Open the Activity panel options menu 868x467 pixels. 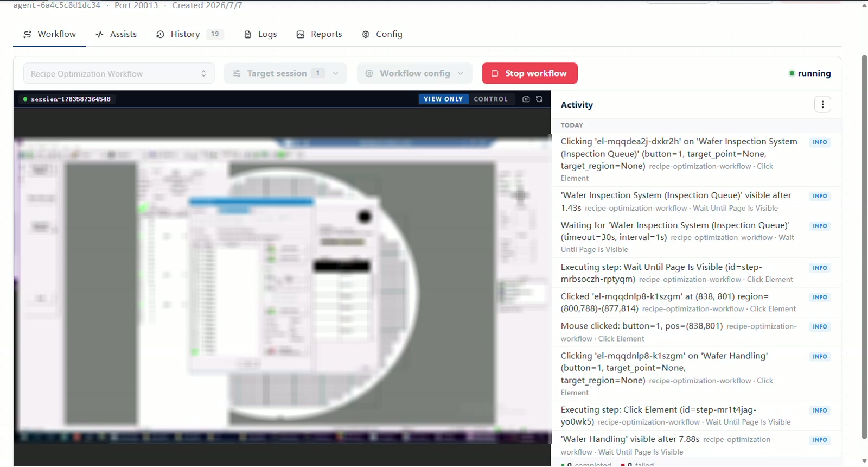coord(822,104)
